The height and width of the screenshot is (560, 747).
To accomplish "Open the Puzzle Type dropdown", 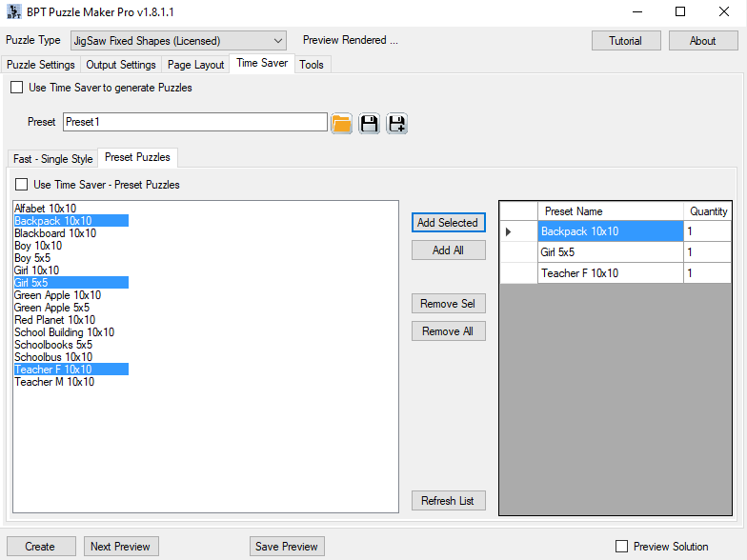I will (x=178, y=41).
